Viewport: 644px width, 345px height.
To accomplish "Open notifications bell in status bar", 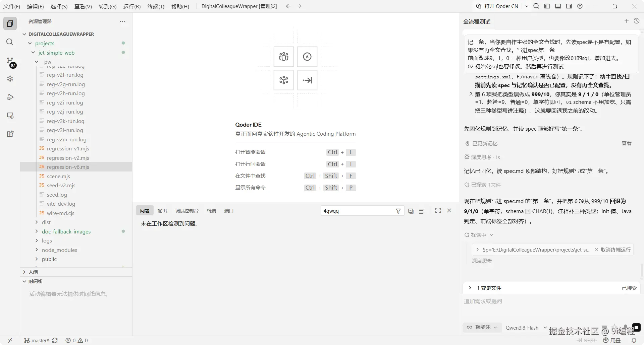I will pos(634,340).
